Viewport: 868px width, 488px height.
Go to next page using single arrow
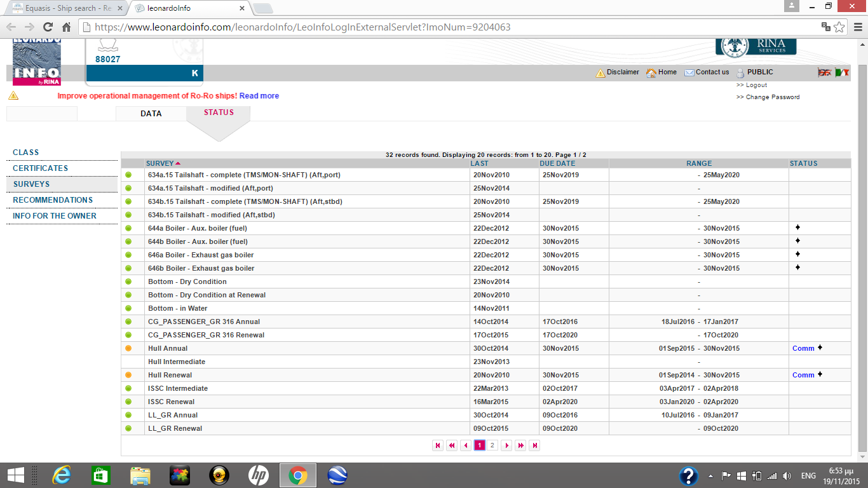[506, 445]
